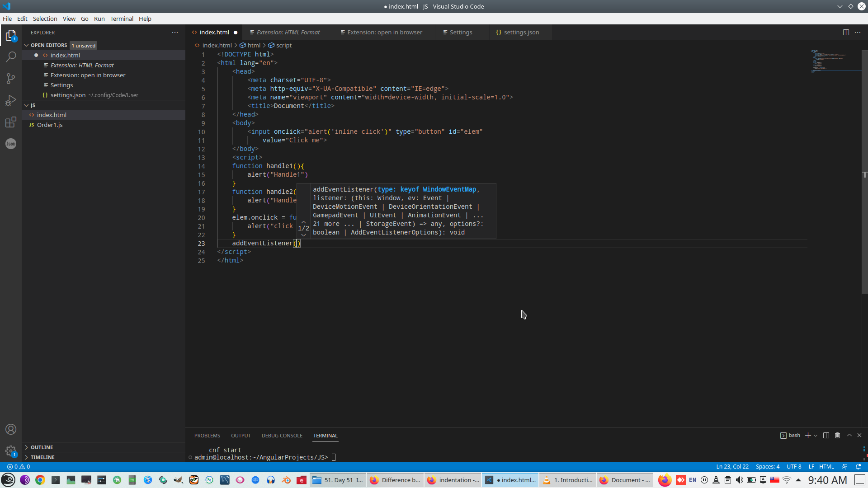Open the notifications bell in status bar
This screenshot has width=868, height=488.
(x=859, y=466)
